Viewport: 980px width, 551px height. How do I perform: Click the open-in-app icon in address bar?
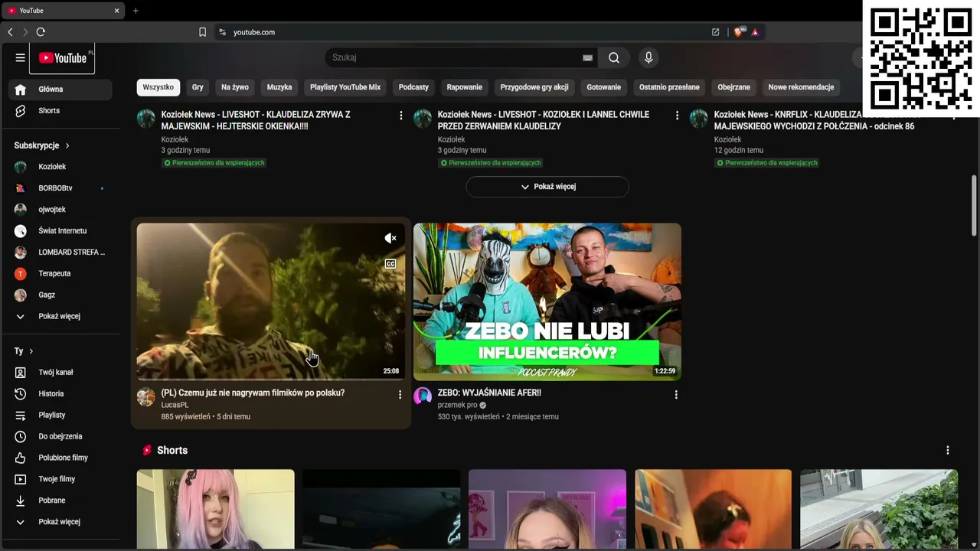tap(715, 32)
